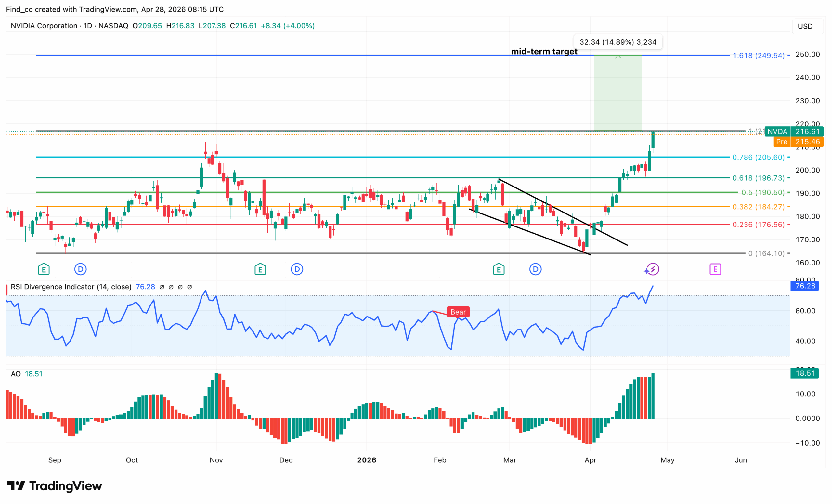The height and width of the screenshot is (504, 832).
Task: Click the Find_co created with TradingView.com caption
Action: [x=115, y=9]
